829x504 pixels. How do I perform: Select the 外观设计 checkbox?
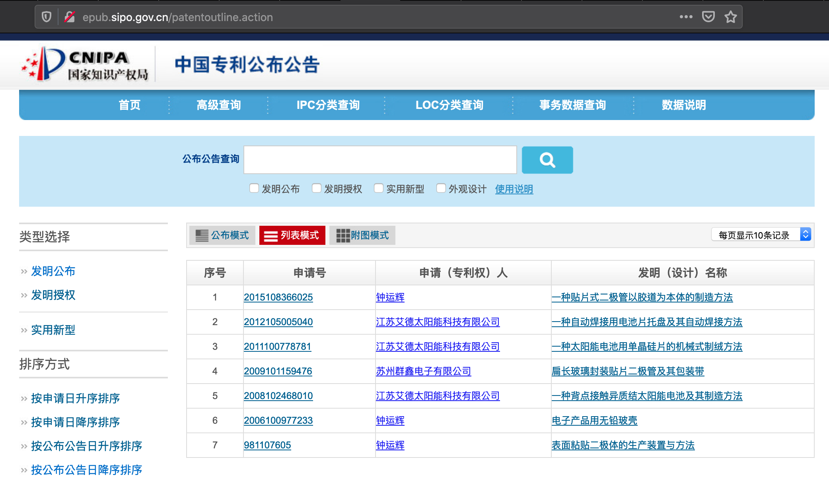tap(441, 188)
